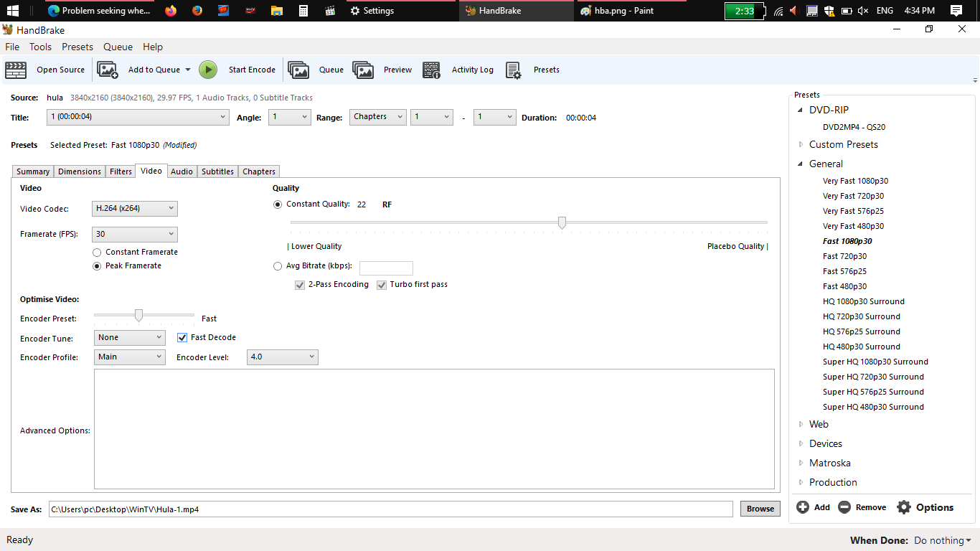Image resolution: width=980 pixels, height=551 pixels.
Task: Switch to the Audio tab
Action: click(182, 171)
